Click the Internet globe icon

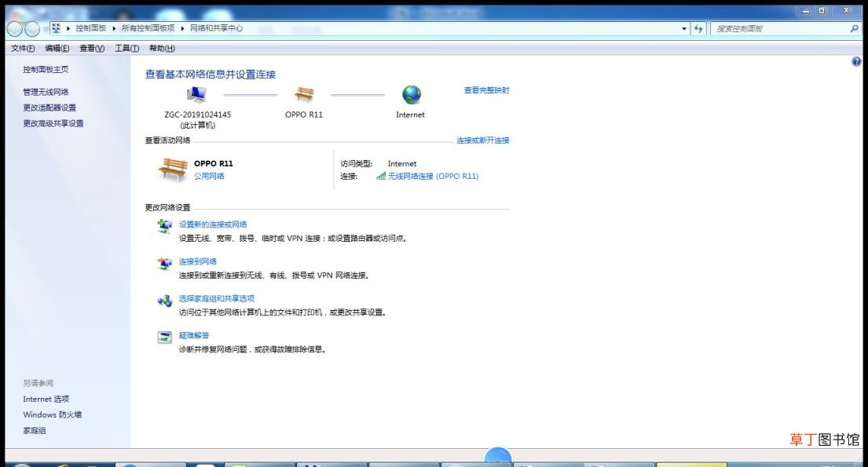click(412, 95)
